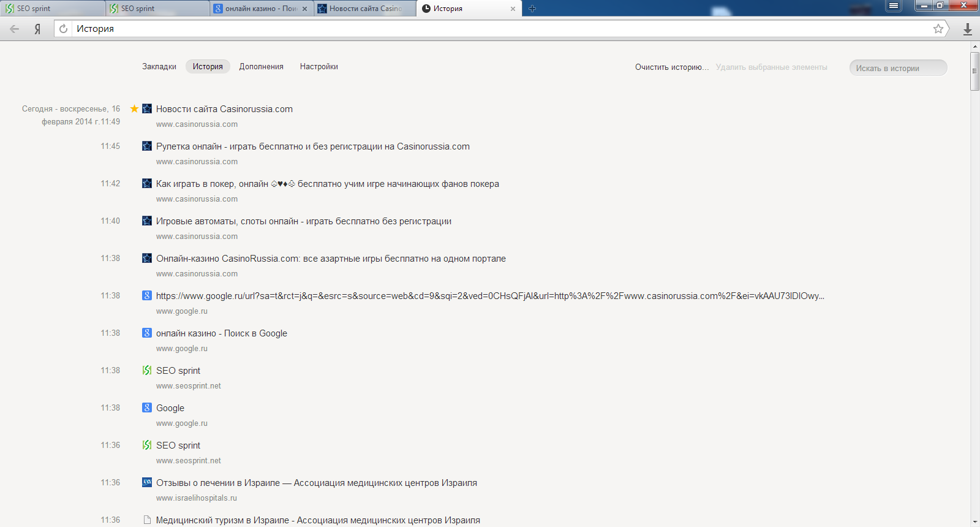Click 'Очистить историю...' link
The height and width of the screenshot is (527, 980).
tap(672, 67)
